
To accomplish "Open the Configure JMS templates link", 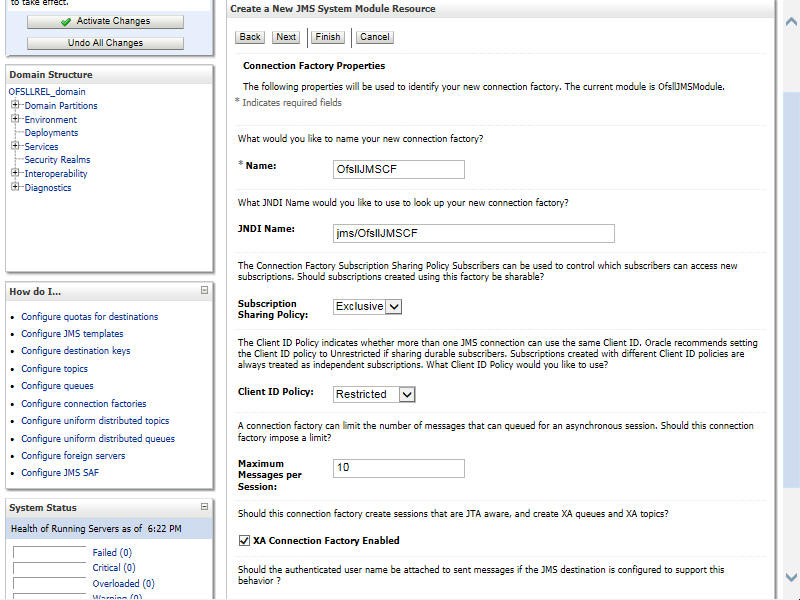I will 72,334.
